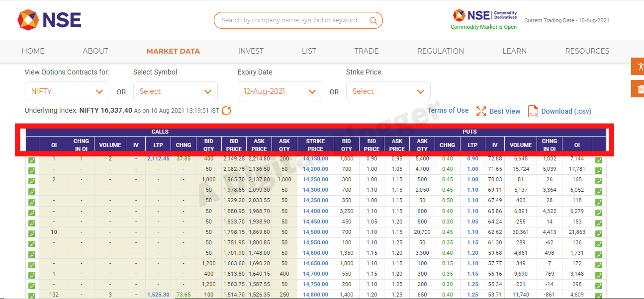Viewport: 644px width, 299px height.
Task: Click the XLS download file icon
Action: pos(533,111)
